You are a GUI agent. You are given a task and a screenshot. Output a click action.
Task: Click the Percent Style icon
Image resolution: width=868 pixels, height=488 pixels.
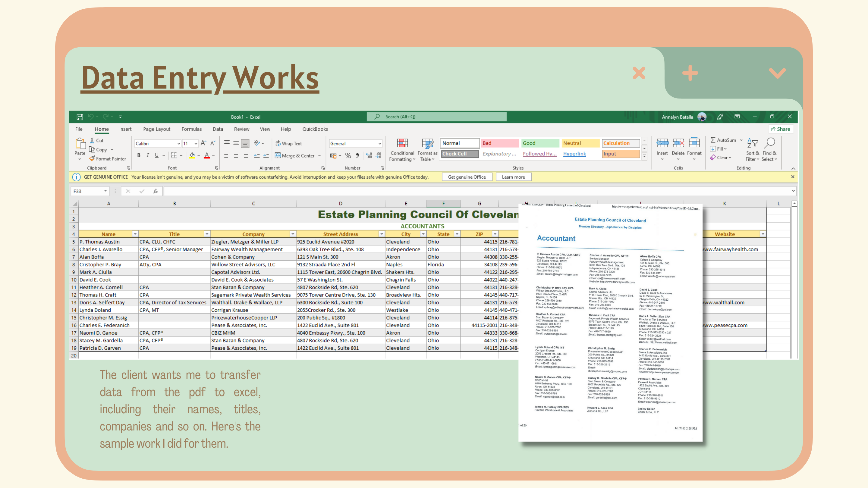pos(348,156)
